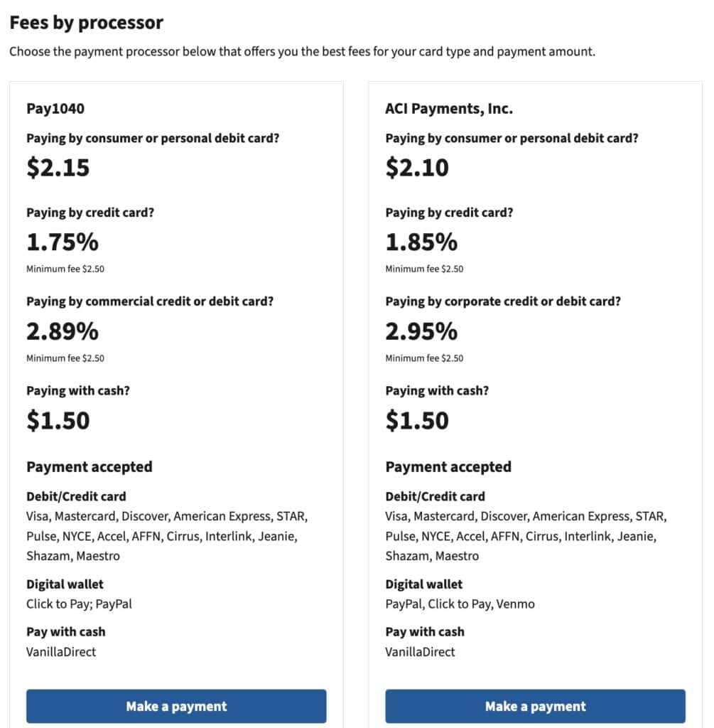Select the Pay1040 processor title

56,109
